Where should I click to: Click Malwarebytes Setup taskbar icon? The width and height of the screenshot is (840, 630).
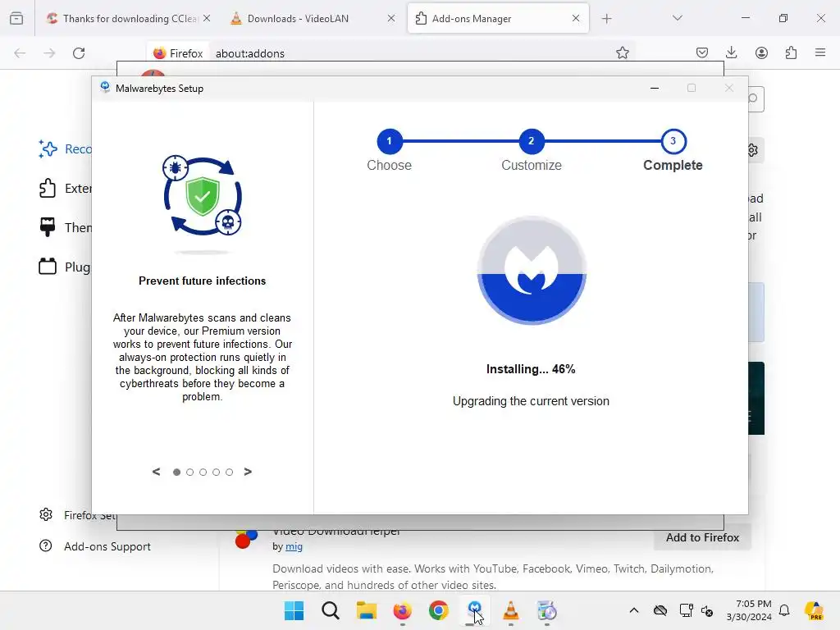[475, 610]
